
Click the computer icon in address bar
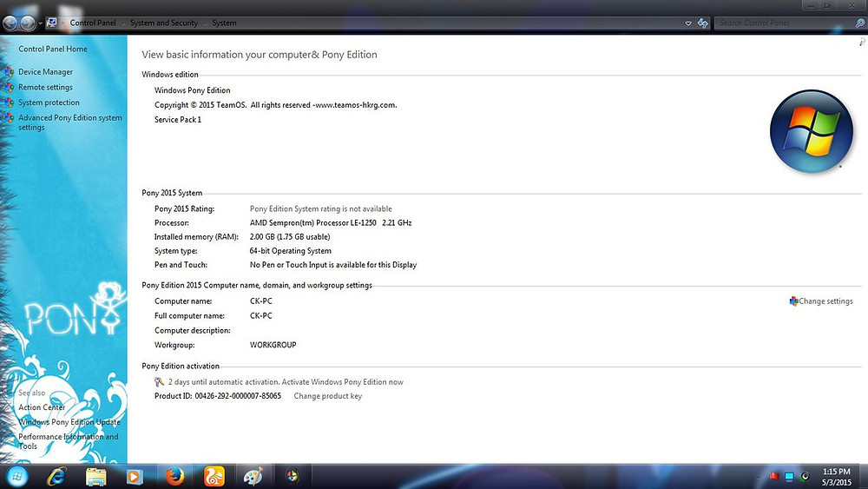point(51,23)
